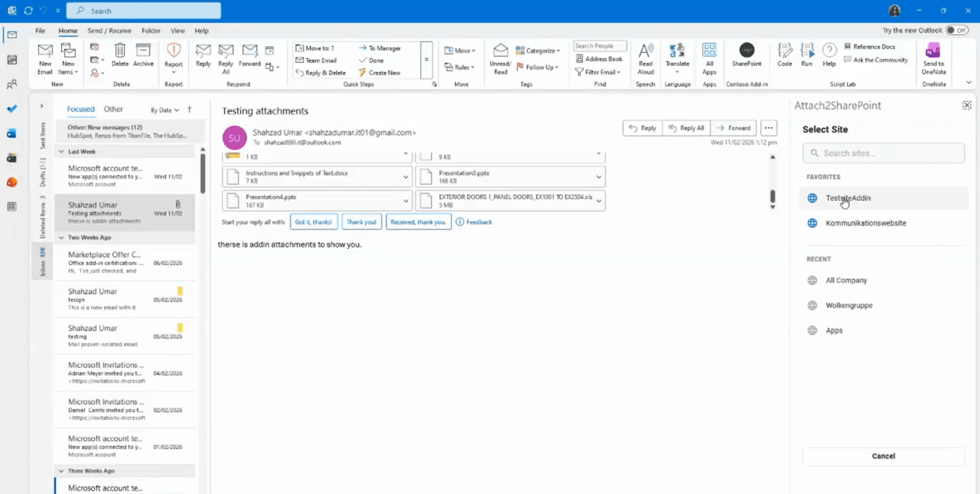Switch to the View tab
The height and width of the screenshot is (494, 980).
click(x=178, y=31)
